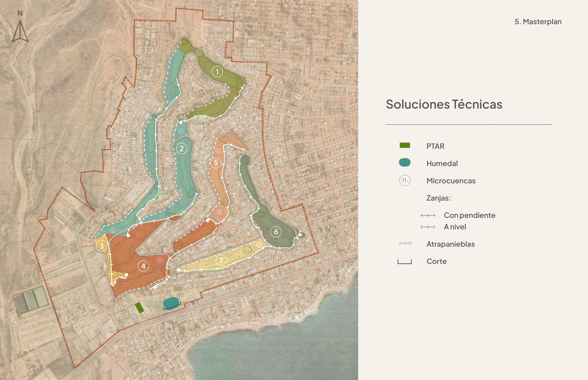588x380 pixels.
Task: Click microcuenca marker number 1
Action: coord(217,72)
